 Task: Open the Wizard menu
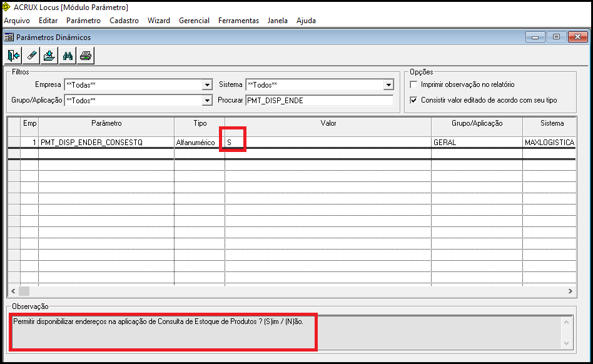(158, 21)
